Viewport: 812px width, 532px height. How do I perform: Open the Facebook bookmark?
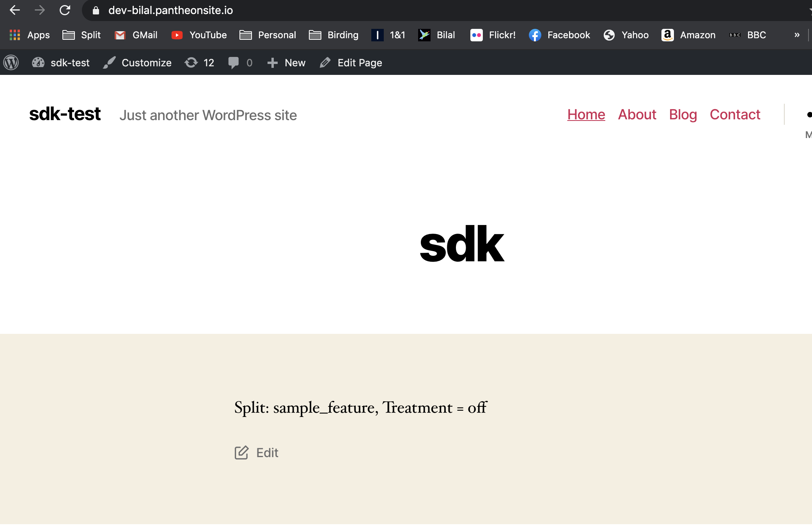559,35
